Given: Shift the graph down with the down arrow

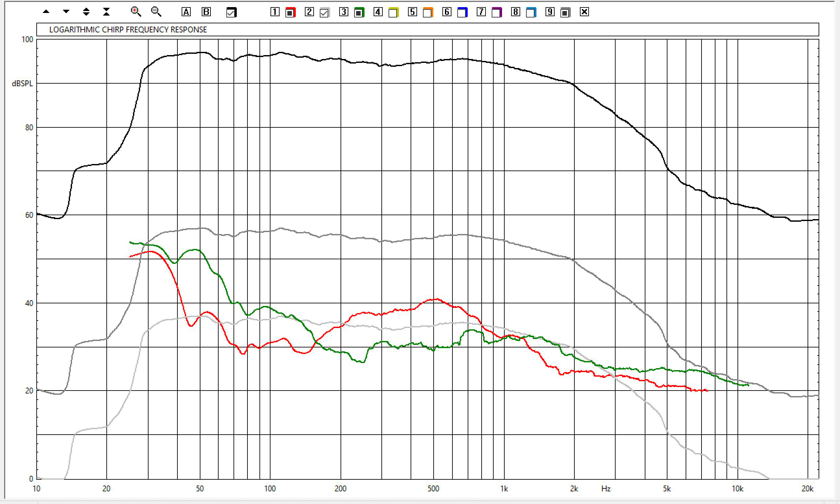Looking at the screenshot, I should 66,12.
